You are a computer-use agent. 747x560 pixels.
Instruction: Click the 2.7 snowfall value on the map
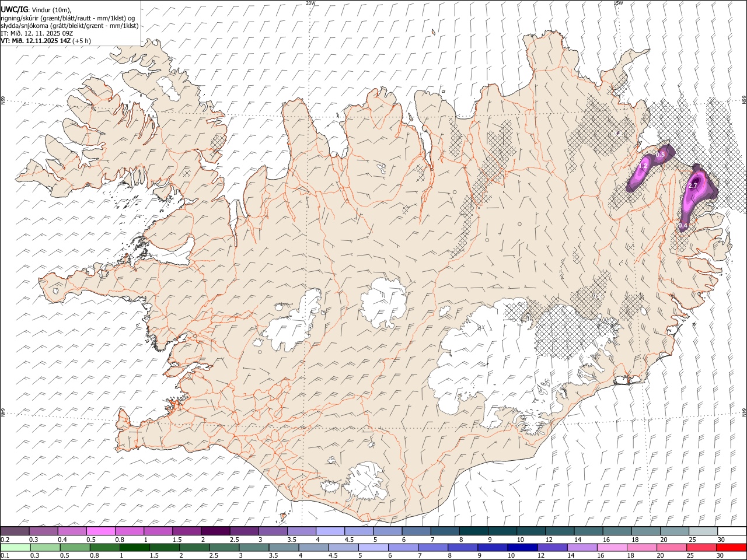tap(693, 185)
